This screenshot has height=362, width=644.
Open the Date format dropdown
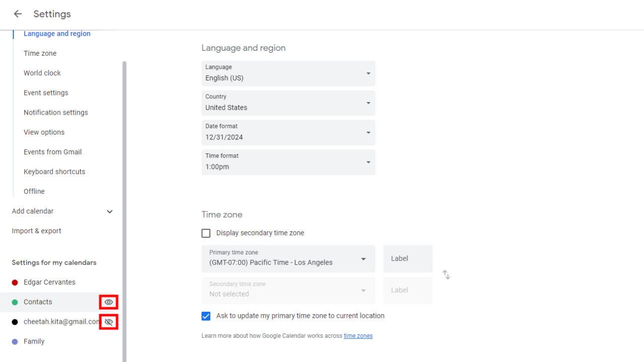[288, 133]
